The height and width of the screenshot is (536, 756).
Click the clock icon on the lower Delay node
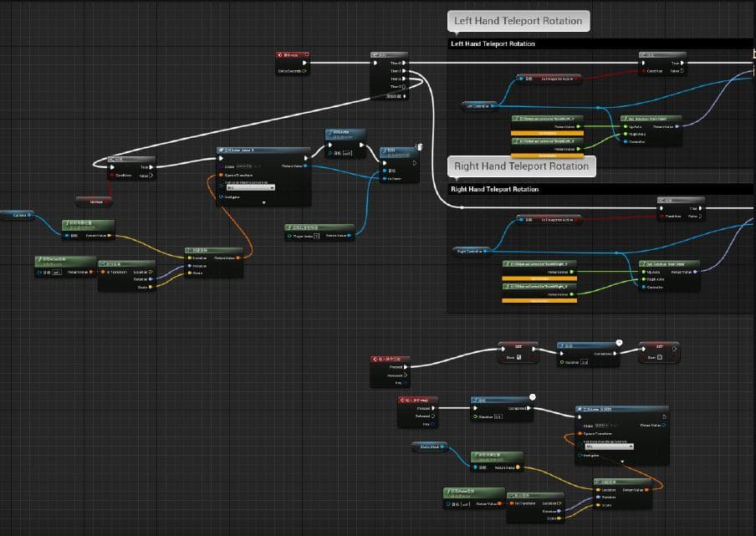click(x=532, y=397)
